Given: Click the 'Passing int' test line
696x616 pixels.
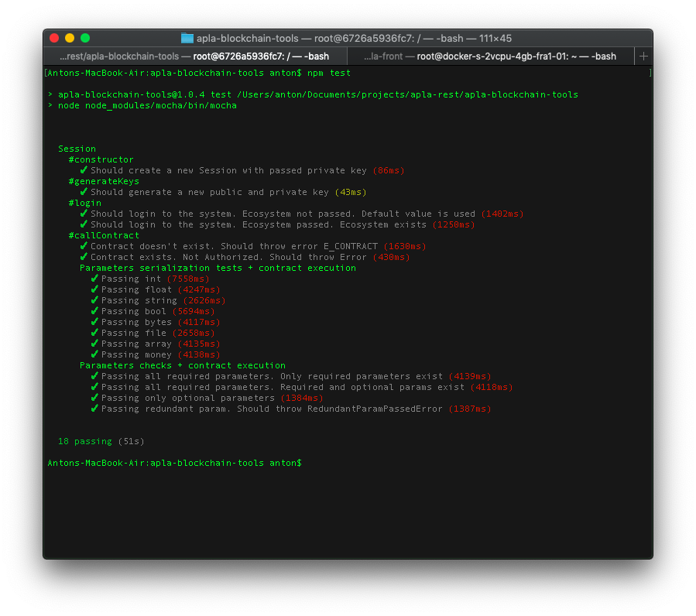Looking at the screenshot, I should click(x=150, y=279).
